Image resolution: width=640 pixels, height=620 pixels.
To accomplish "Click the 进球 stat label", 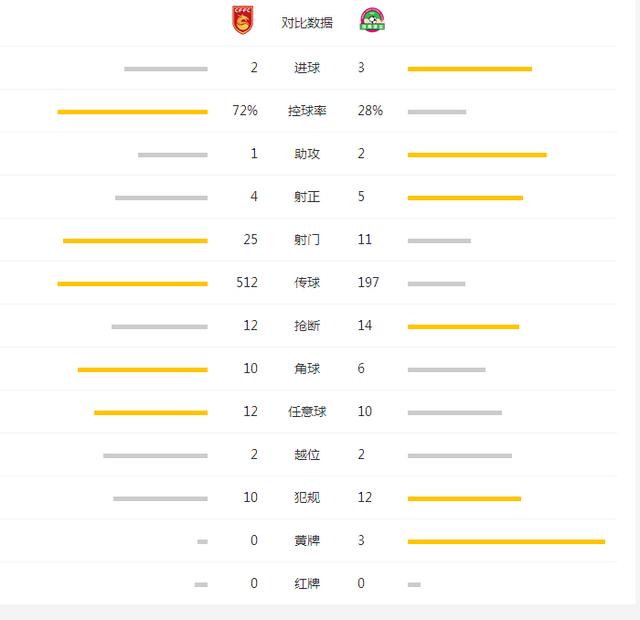I will [x=307, y=67].
